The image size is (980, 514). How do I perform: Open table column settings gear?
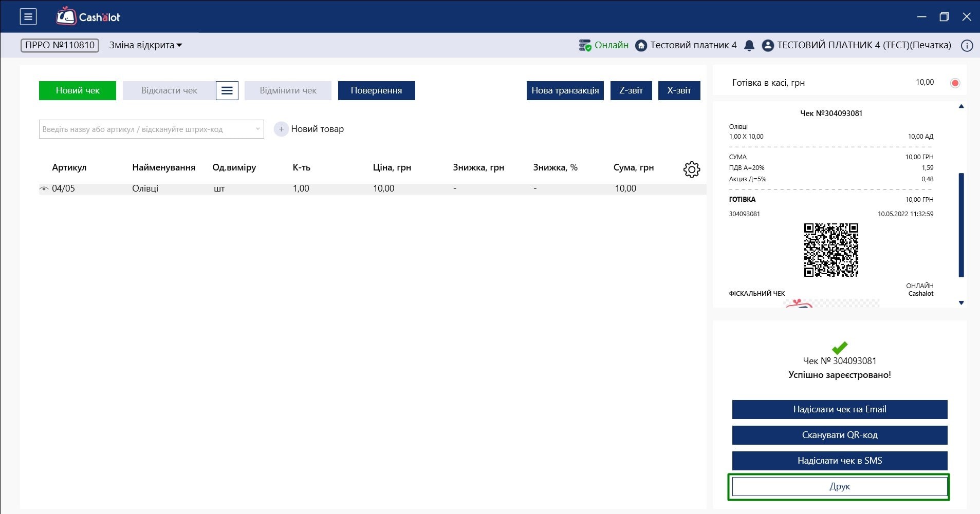pos(691,169)
